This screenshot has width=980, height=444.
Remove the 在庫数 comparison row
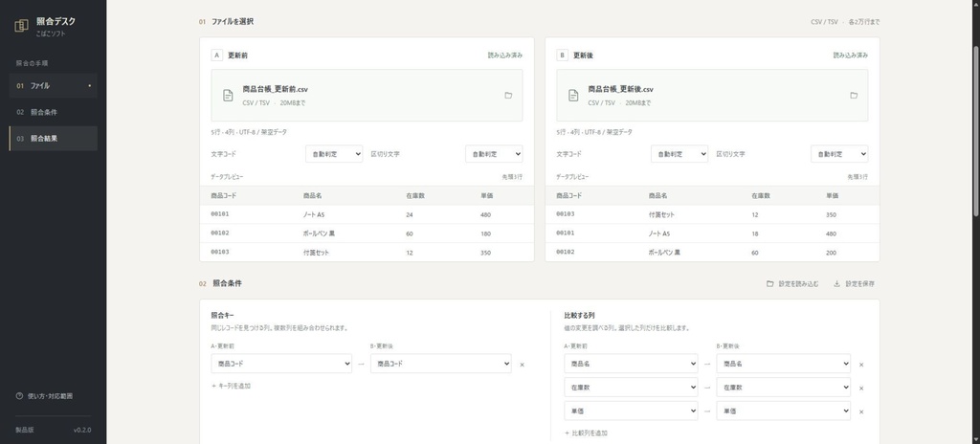(x=861, y=388)
